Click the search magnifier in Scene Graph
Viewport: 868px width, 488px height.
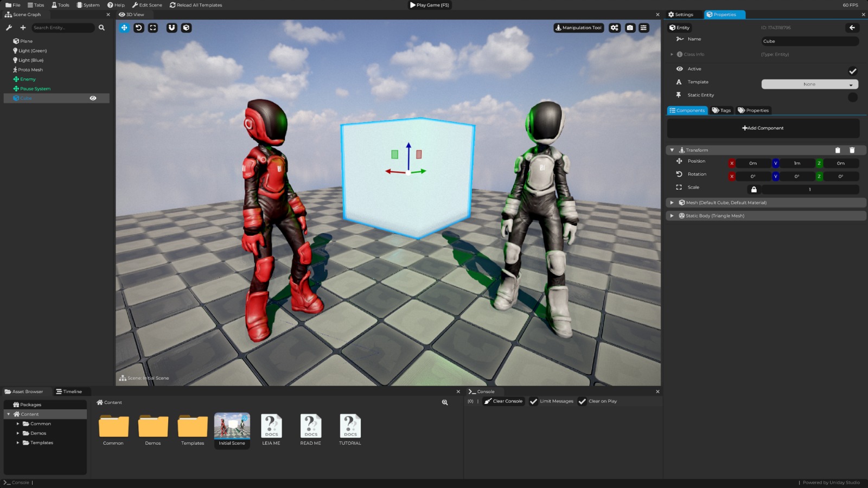pos(101,28)
